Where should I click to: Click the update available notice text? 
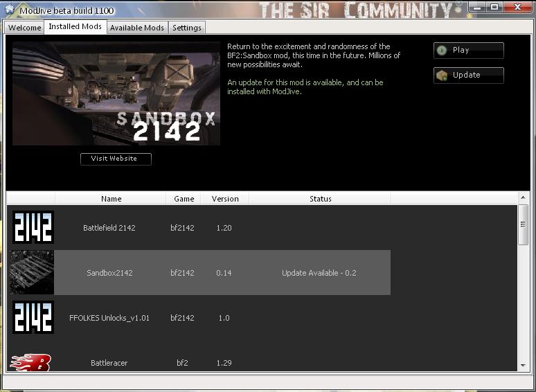(305, 87)
